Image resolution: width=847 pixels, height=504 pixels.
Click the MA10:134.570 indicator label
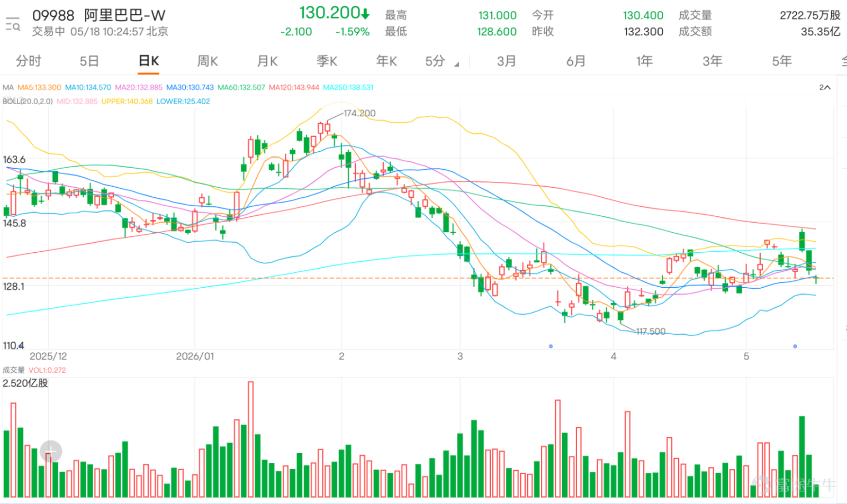(88, 87)
